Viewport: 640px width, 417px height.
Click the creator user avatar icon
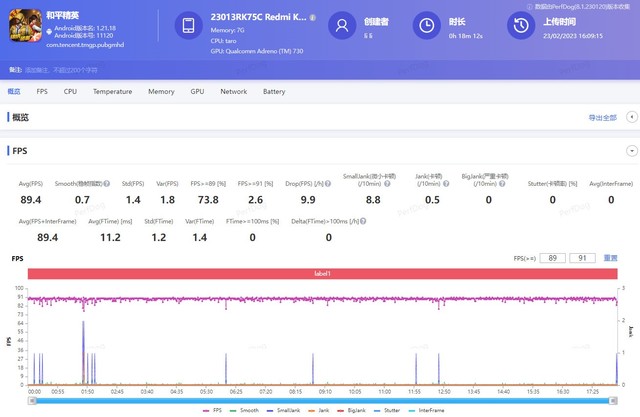(343, 25)
